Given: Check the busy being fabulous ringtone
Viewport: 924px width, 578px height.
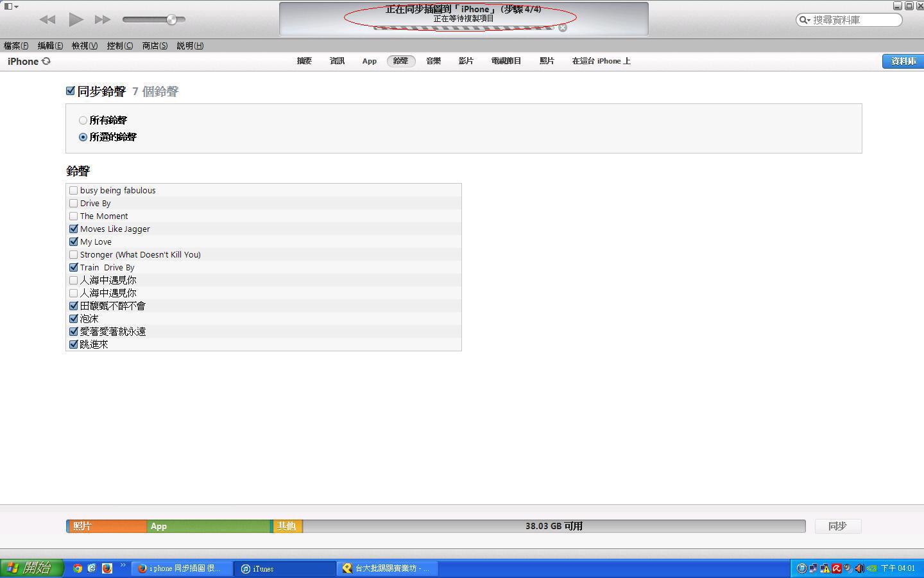Looking at the screenshot, I should click(x=73, y=190).
